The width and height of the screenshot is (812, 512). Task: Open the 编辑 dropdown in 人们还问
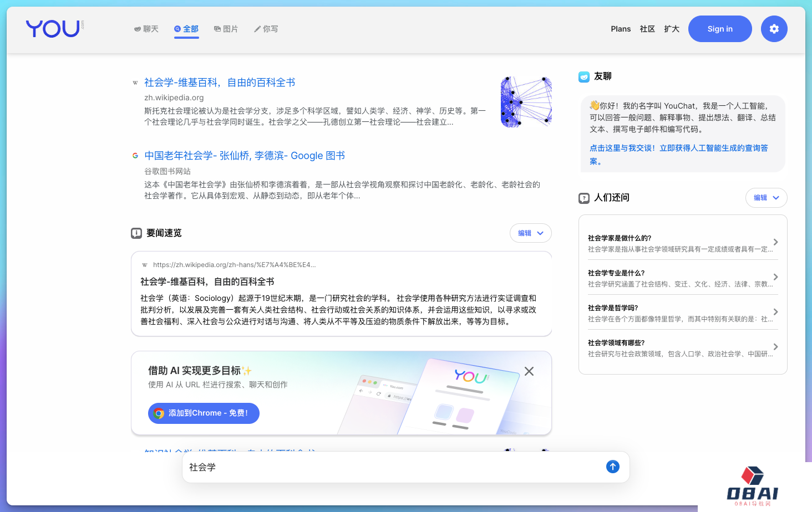coord(766,198)
